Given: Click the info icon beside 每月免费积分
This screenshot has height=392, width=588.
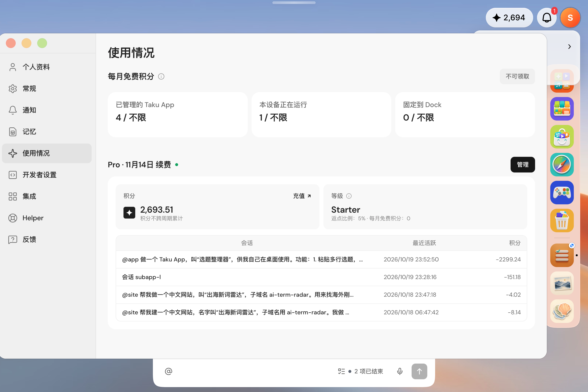Looking at the screenshot, I should [x=161, y=76].
